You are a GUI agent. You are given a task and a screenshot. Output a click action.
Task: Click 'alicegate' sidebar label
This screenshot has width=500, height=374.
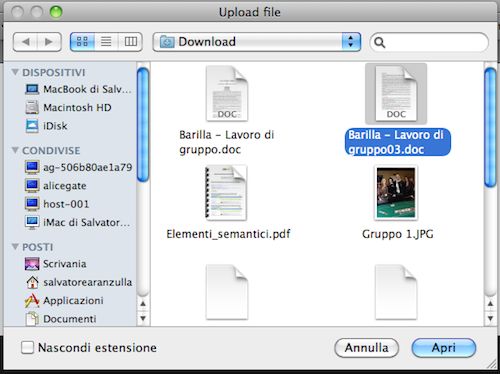[65, 186]
